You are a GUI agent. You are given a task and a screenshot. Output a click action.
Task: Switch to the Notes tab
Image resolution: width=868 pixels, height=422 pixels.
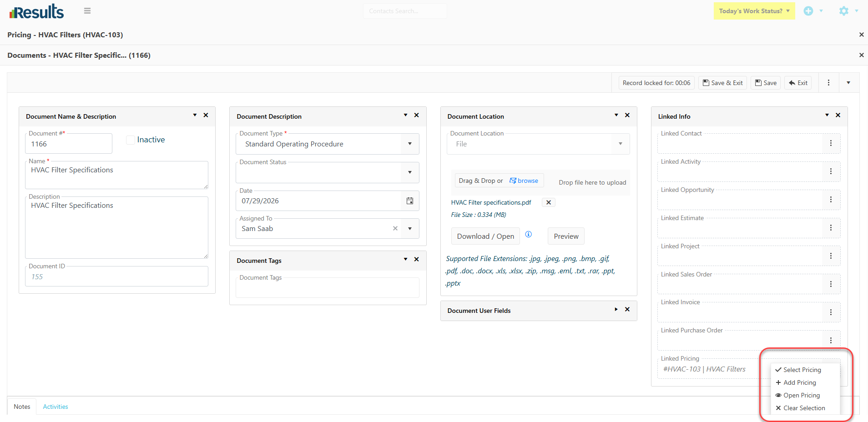point(22,407)
